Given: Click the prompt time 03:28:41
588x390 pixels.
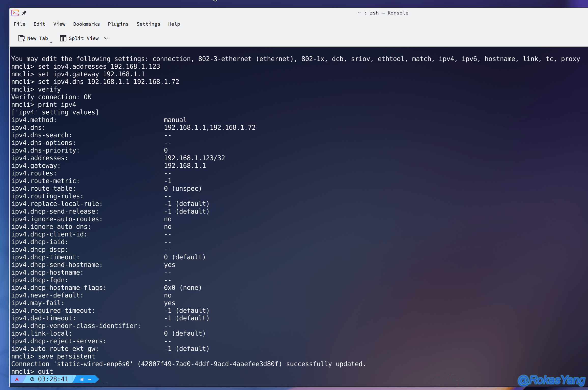Looking at the screenshot, I should [x=53, y=379].
